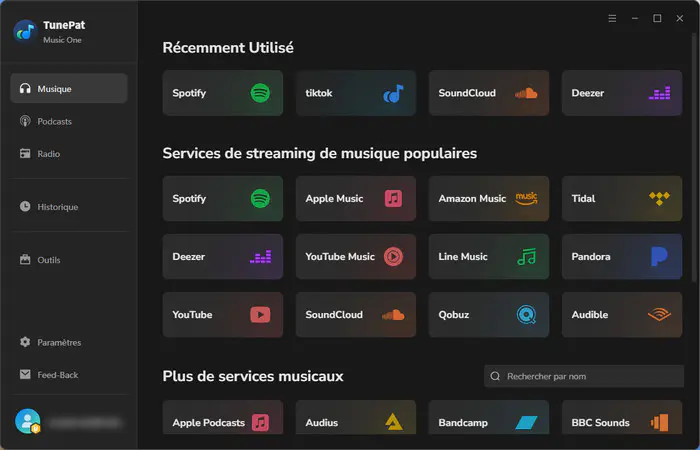Click the Pandora P logo icon
This screenshot has height=450, width=700.
[659, 257]
